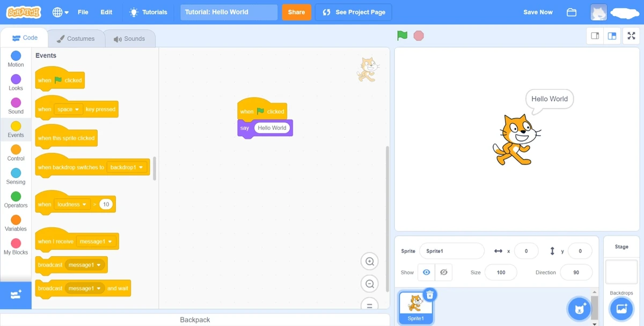644x326 pixels.
Task: Open the File menu
Action: (83, 12)
